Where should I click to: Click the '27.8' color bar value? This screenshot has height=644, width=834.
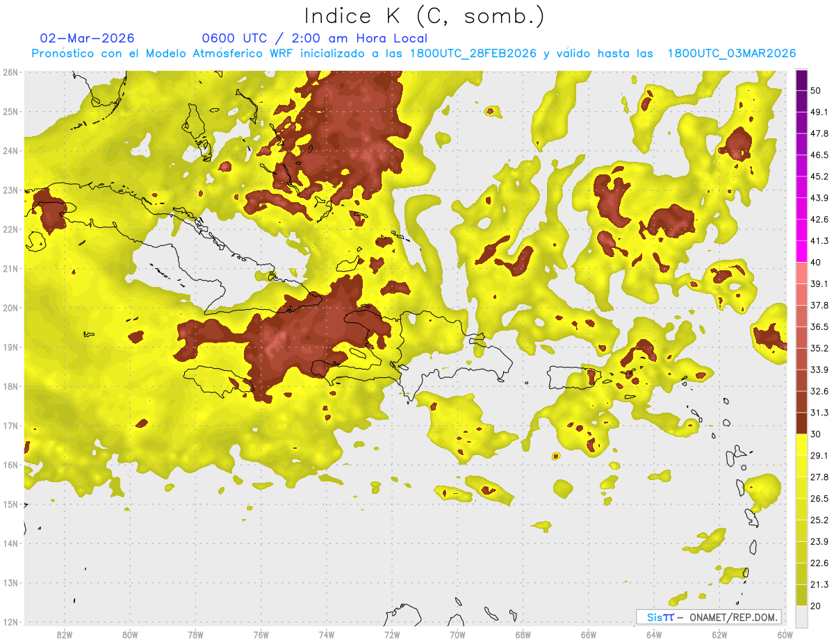click(x=819, y=477)
